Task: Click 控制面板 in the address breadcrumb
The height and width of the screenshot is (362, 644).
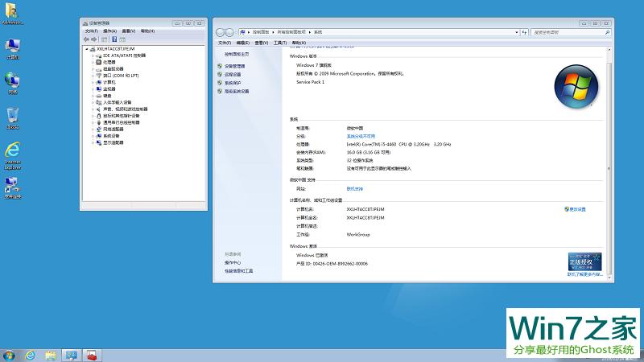Action: (261, 32)
